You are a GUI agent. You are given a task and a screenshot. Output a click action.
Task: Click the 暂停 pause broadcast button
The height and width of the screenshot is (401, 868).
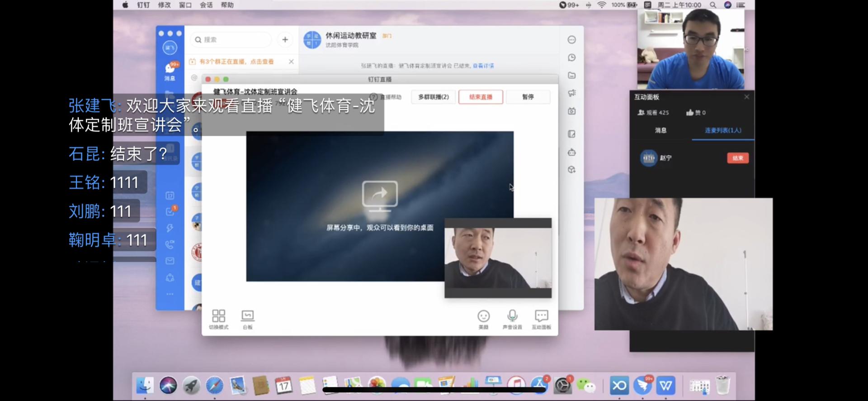528,97
